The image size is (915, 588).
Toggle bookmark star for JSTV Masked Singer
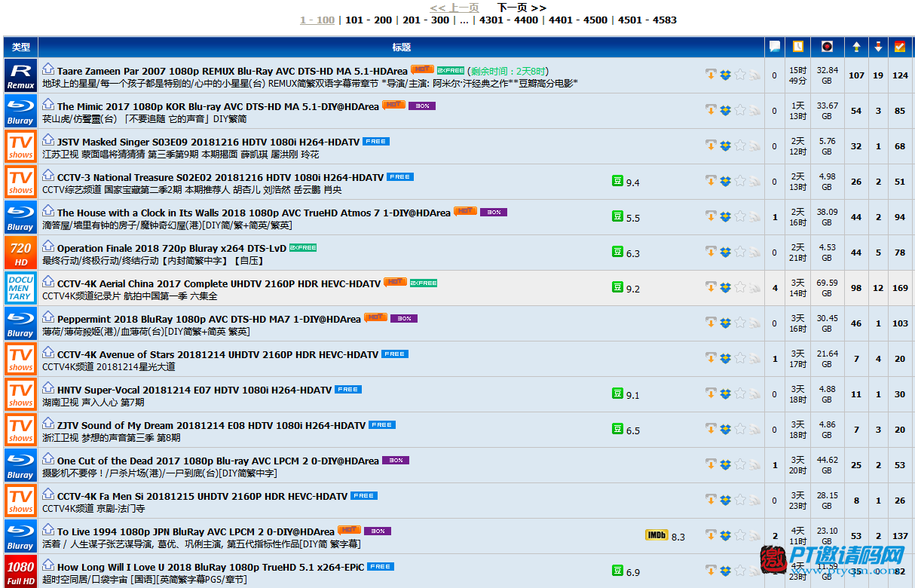click(x=740, y=145)
